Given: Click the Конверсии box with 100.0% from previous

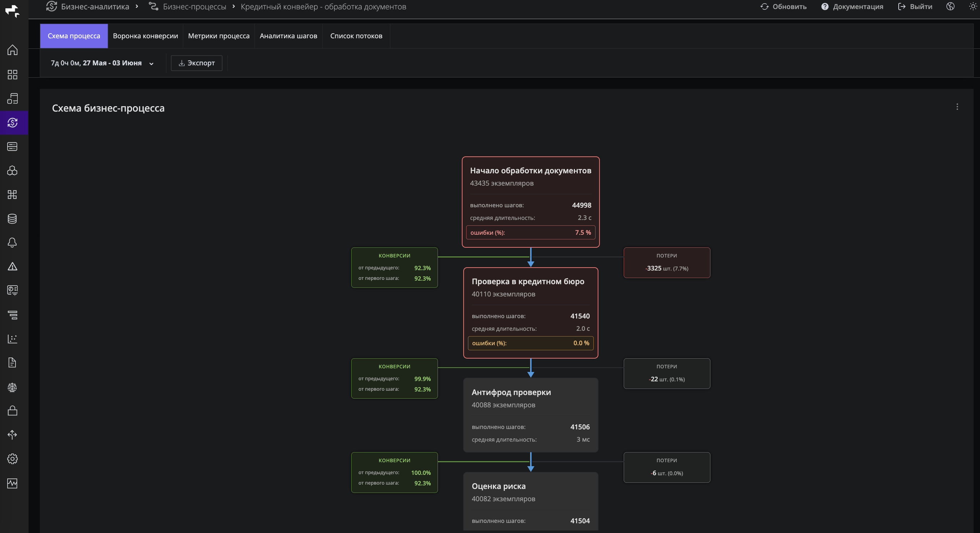Looking at the screenshot, I should [x=395, y=472].
